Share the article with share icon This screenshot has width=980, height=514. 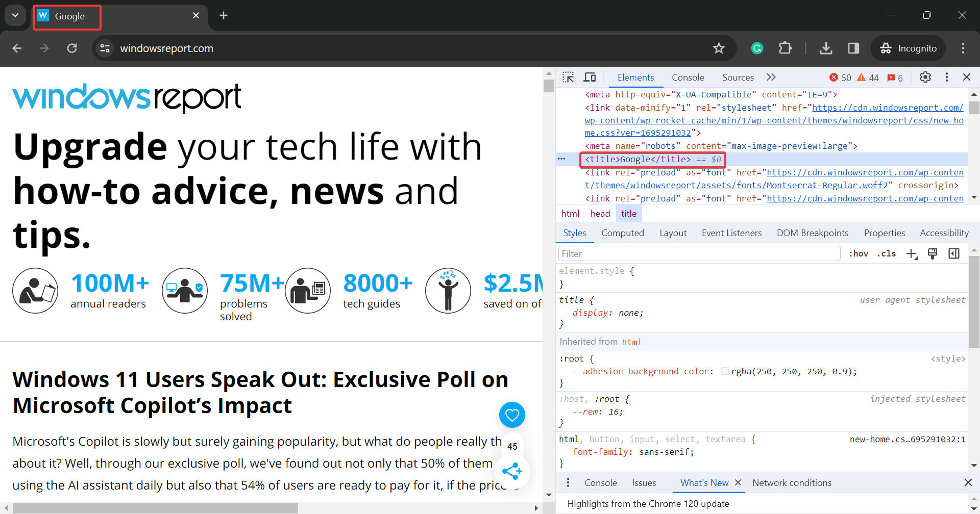coord(512,471)
